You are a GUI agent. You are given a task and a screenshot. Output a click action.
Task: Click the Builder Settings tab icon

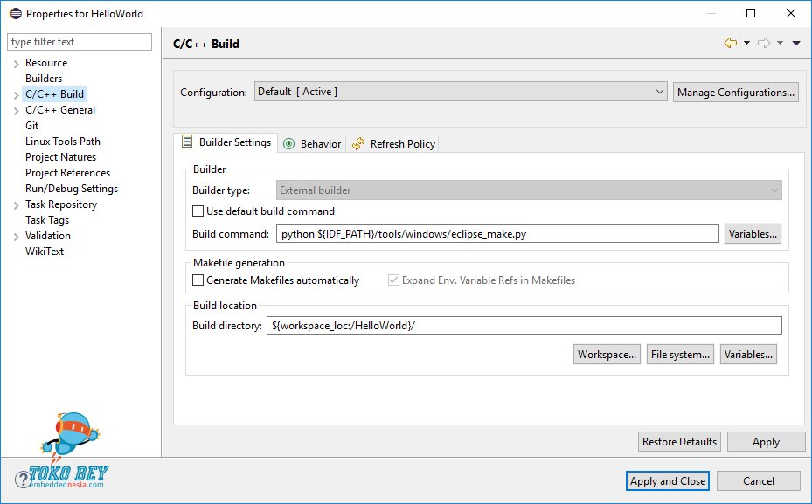[x=187, y=142]
